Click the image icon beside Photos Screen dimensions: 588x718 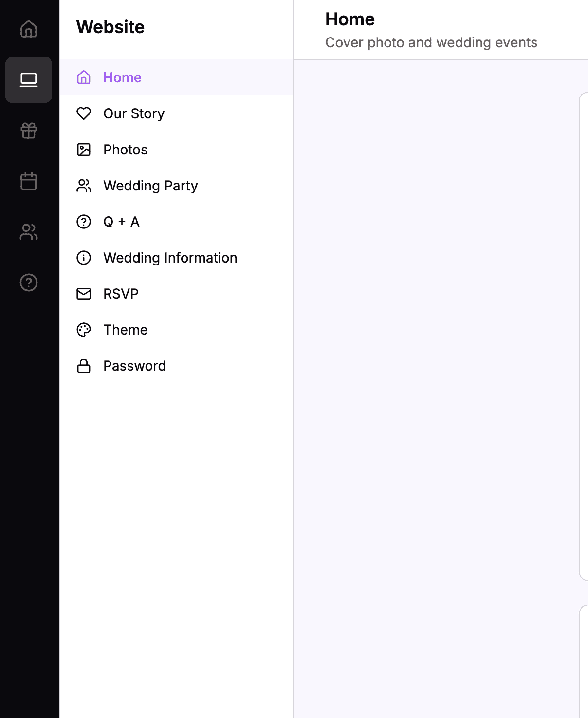84,150
